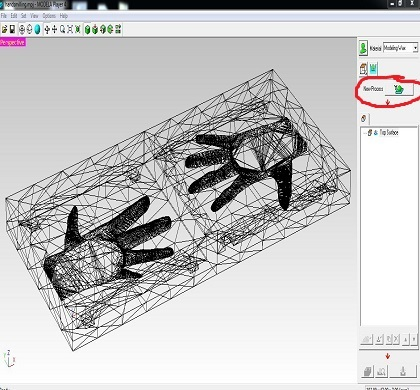Open the Edit menu

pos(14,16)
